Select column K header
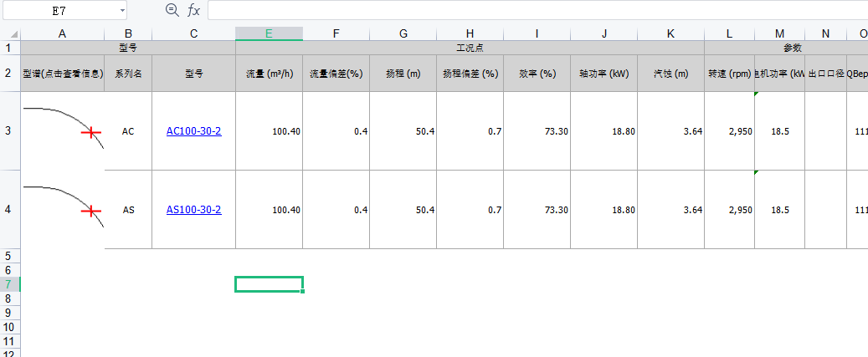This screenshot has height=357, width=868. pos(671,33)
